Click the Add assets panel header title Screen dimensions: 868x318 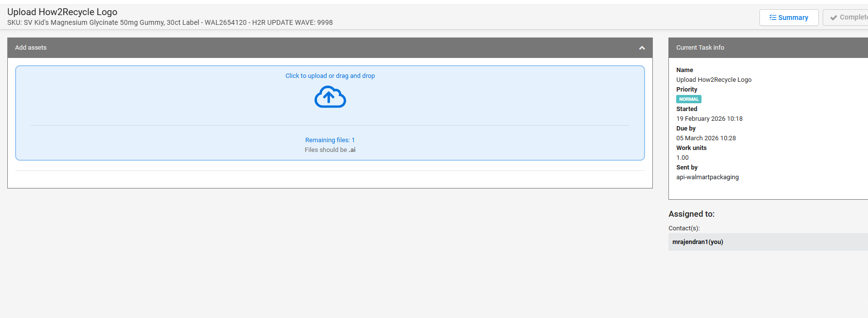pyautogui.click(x=31, y=48)
